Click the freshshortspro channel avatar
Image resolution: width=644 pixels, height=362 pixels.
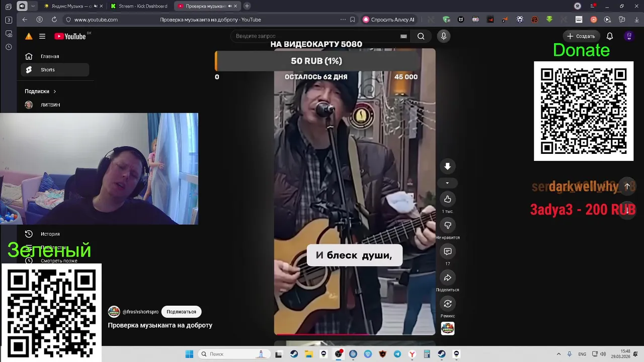click(x=114, y=312)
